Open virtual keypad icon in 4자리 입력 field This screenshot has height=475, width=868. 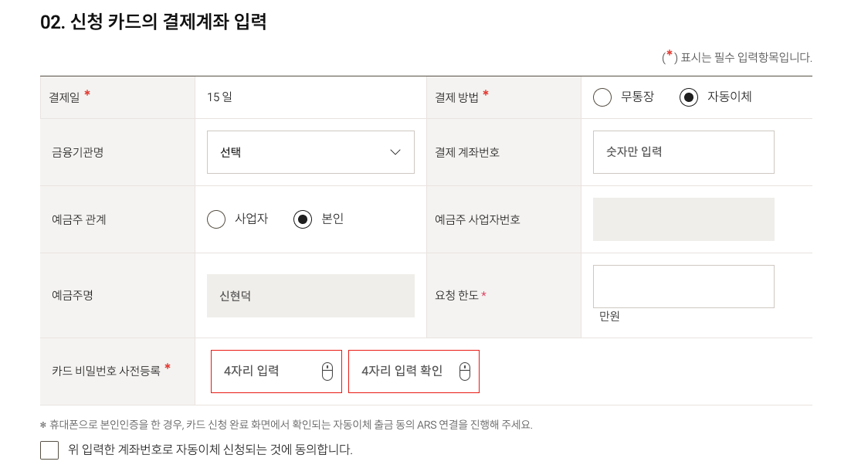click(x=327, y=372)
